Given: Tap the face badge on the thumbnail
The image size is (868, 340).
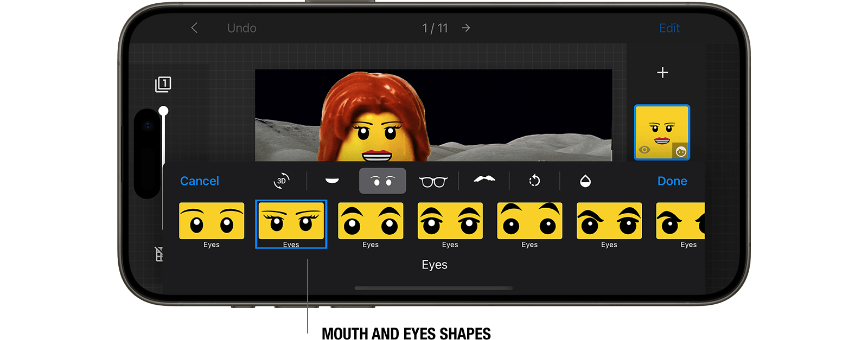Looking at the screenshot, I should 681,151.
